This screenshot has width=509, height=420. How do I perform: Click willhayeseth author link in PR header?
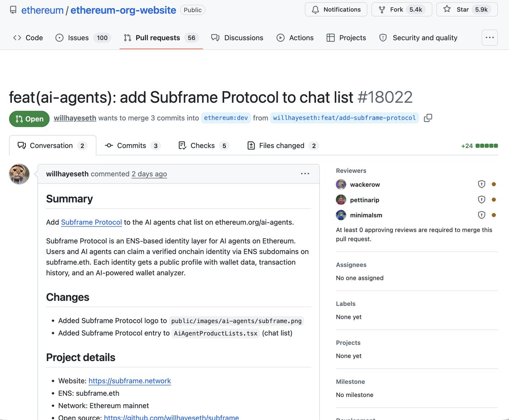(x=75, y=118)
